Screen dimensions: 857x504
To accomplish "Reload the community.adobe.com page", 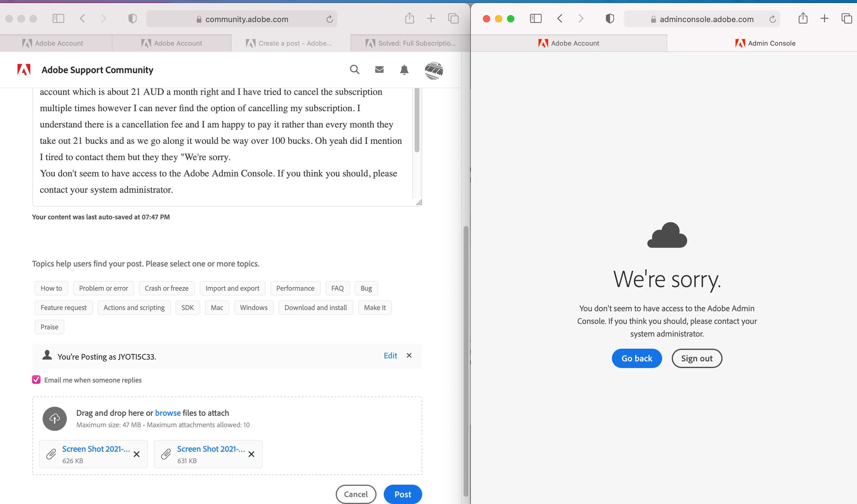I will tap(329, 19).
